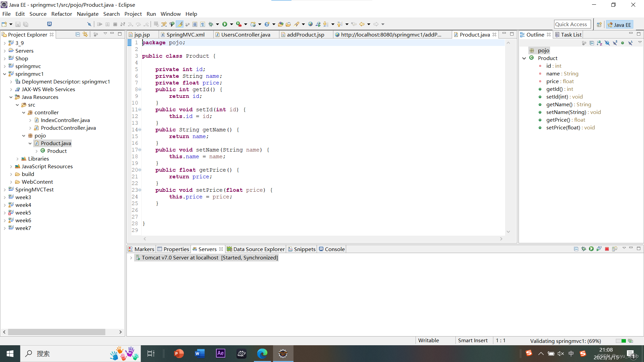Select the Debug toolbar icon
This screenshot has height=362, width=644.
211,24
